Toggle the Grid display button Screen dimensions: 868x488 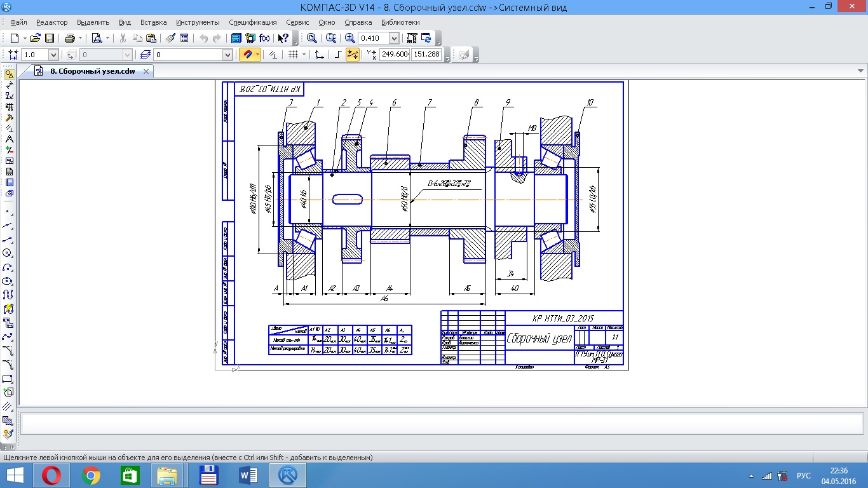click(293, 55)
